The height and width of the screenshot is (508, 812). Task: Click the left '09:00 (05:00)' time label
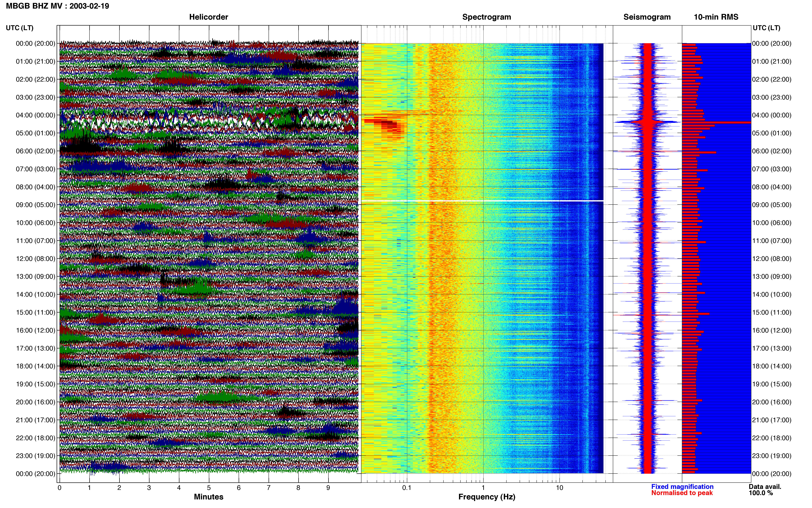coord(36,205)
